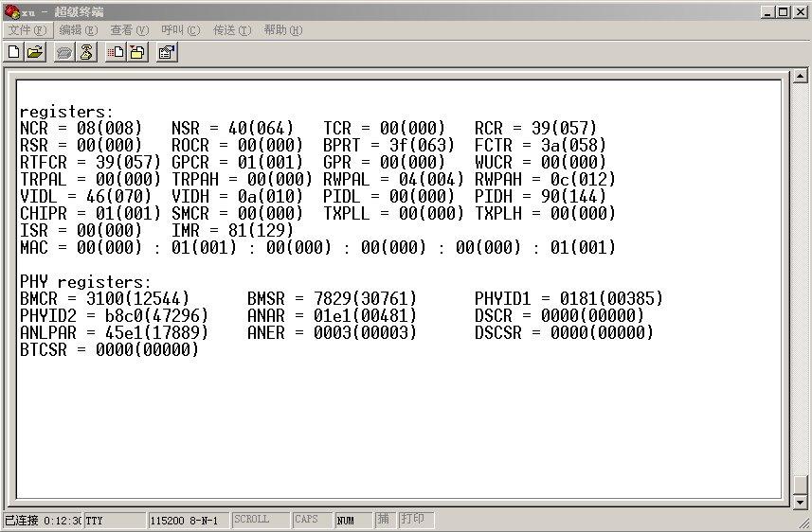This screenshot has width=812, height=532.
Task: Click the 'PHYID2 = b8c0(47296)' value
Action: (114, 316)
